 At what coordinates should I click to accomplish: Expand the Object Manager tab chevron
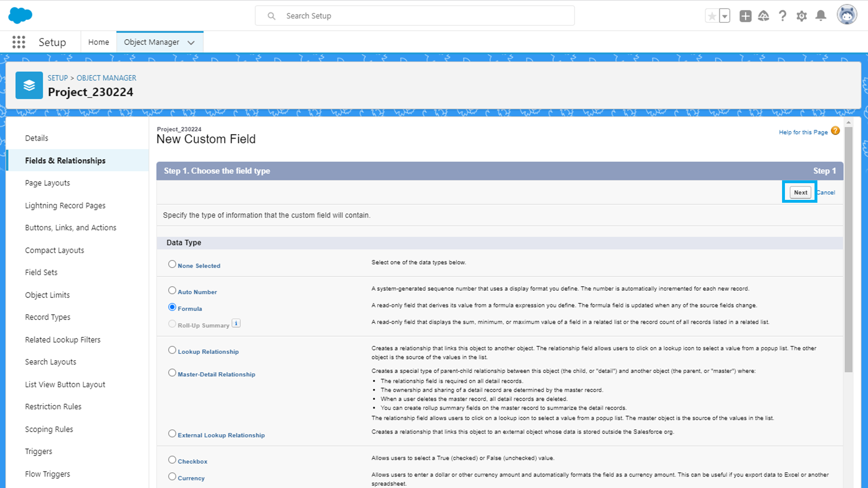191,42
